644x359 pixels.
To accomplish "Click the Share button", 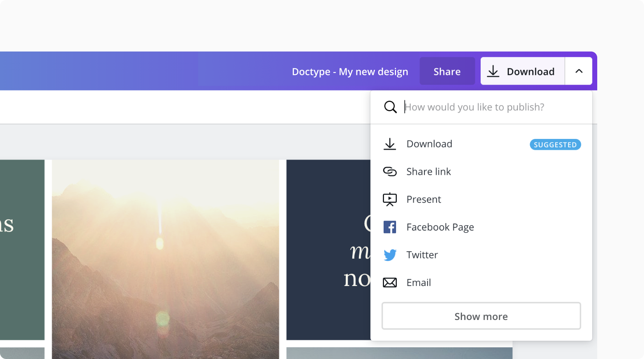I will pyautogui.click(x=447, y=71).
